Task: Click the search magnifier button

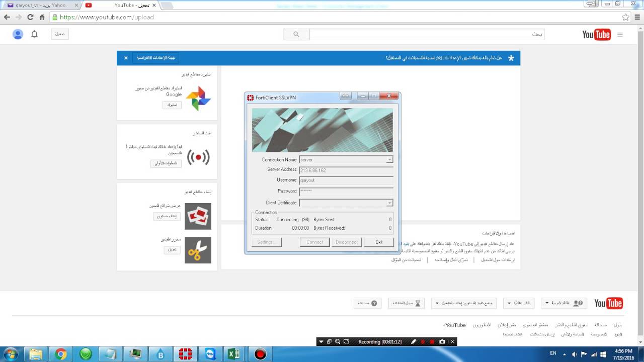Action: [x=296, y=34]
